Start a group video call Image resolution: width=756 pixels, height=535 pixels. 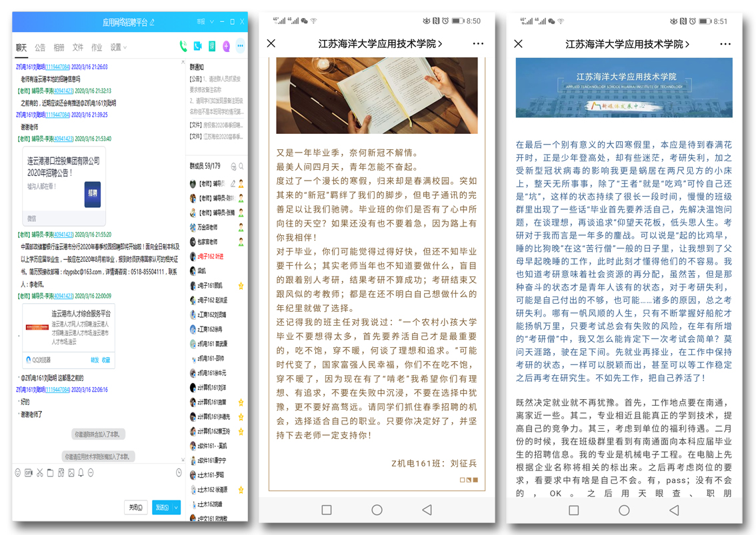click(198, 47)
